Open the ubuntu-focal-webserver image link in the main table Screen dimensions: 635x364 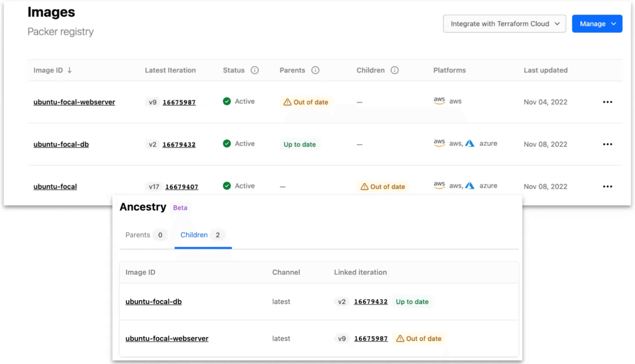[x=74, y=102]
